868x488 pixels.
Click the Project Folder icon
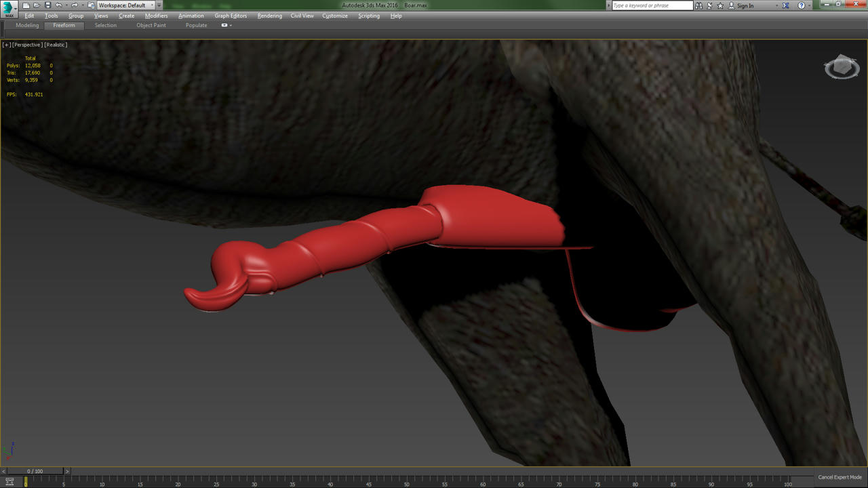[x=91, y=5]
